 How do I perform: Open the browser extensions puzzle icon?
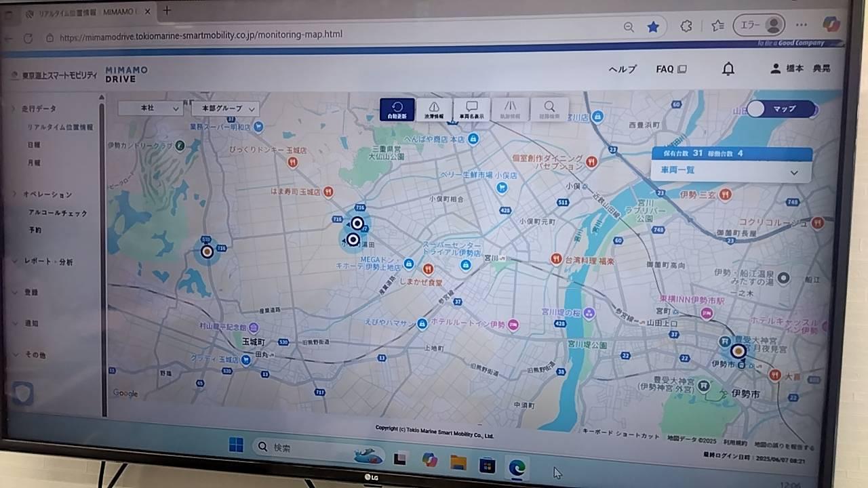tap(686, 26)
